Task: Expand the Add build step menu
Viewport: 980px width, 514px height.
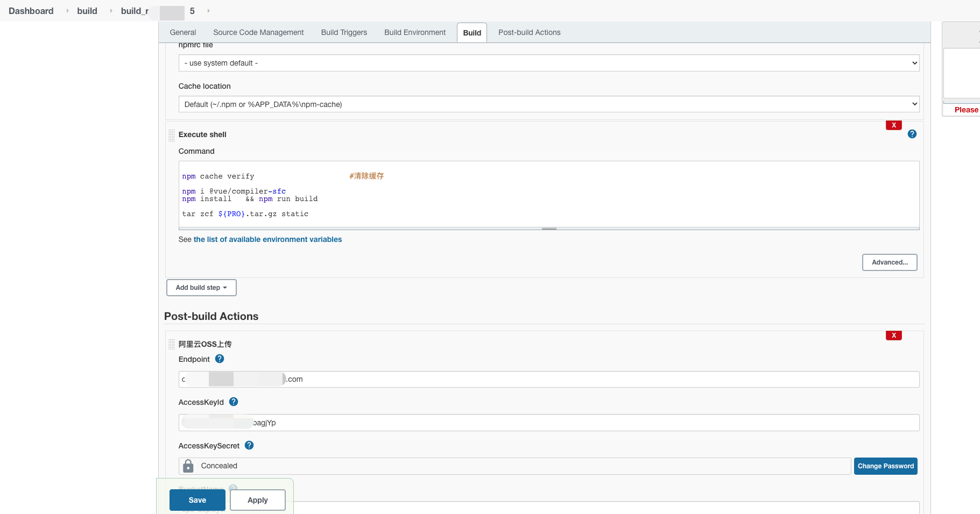Action: (201, 288)
